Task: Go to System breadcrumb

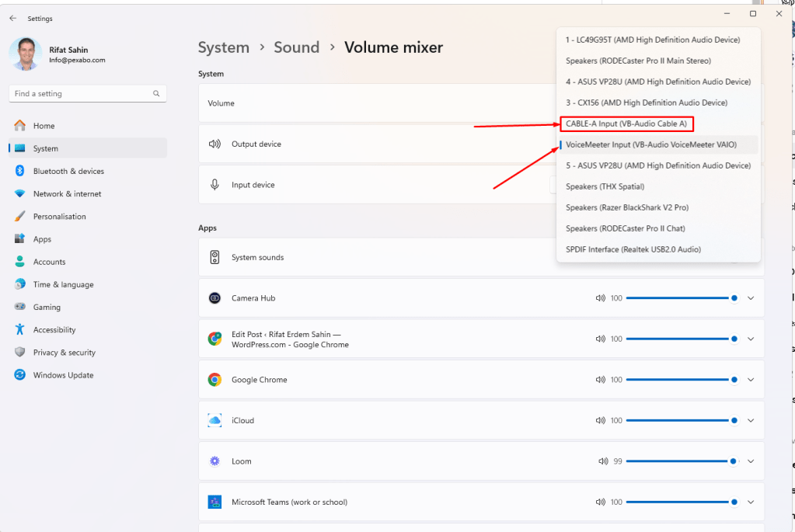Action: (x=224, y=47)
